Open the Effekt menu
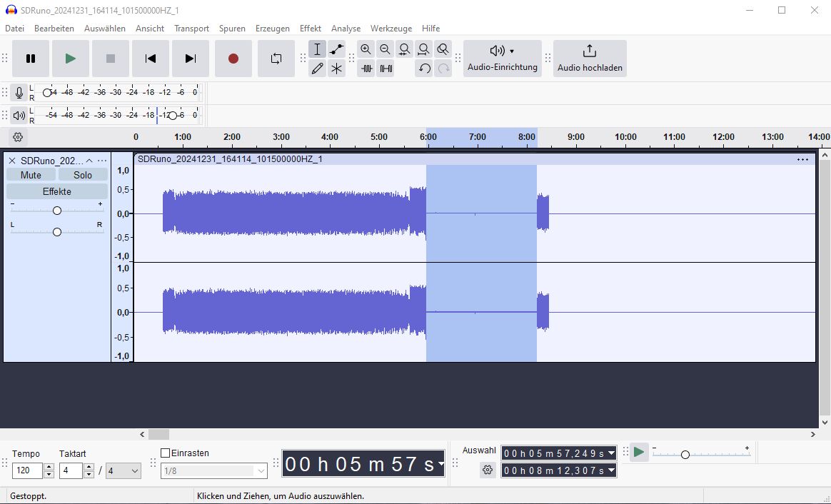831x504 pixels. click(x=310, y=29)
